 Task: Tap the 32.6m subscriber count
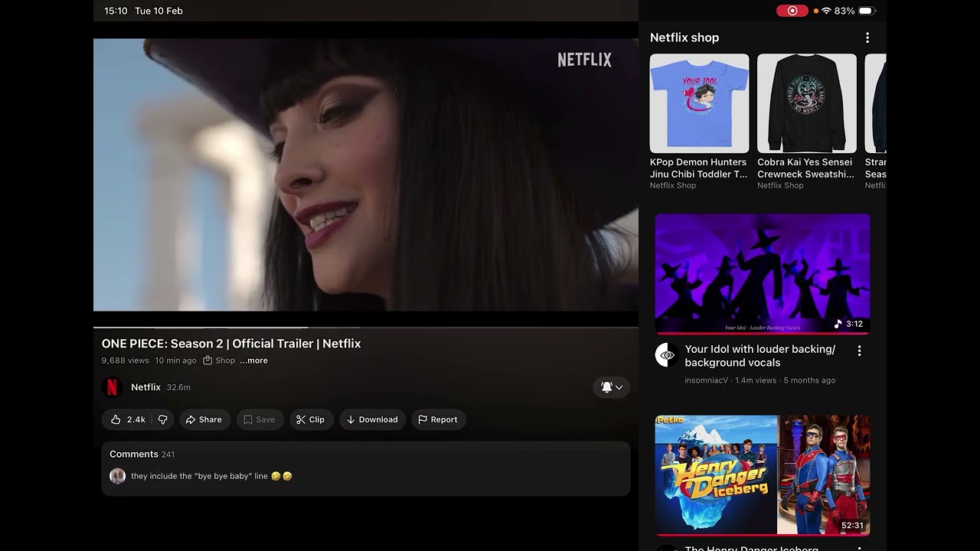click(x=178, y=387)
